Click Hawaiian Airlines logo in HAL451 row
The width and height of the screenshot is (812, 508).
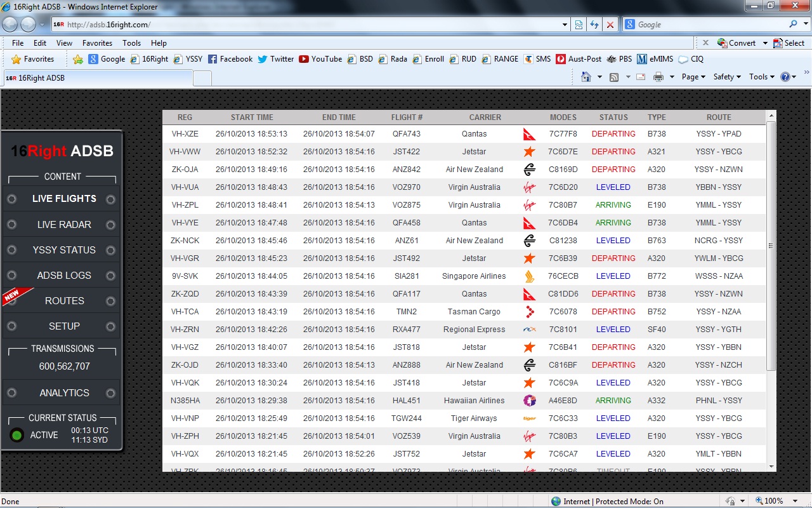(529, 401)
